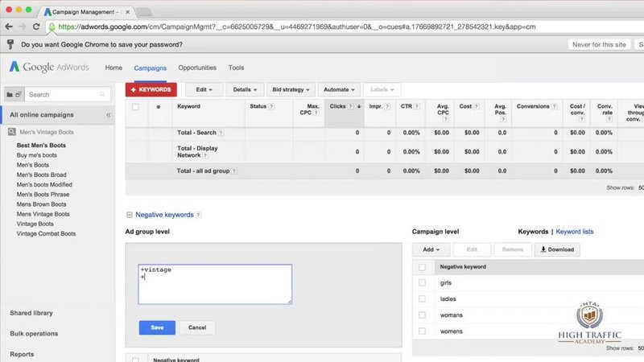Click the browser forward arrow
The height and width of the screenshot is (362, 644).
point(23,27)
